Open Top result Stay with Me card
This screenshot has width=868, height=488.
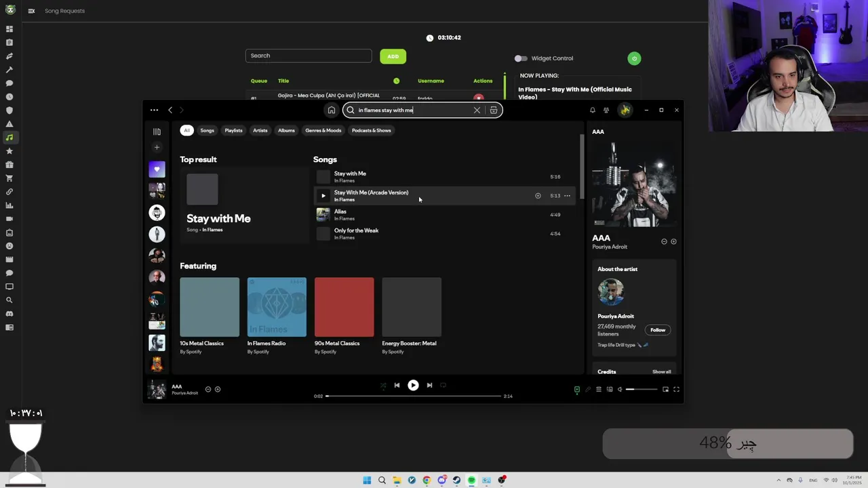[x=244, y=204]
